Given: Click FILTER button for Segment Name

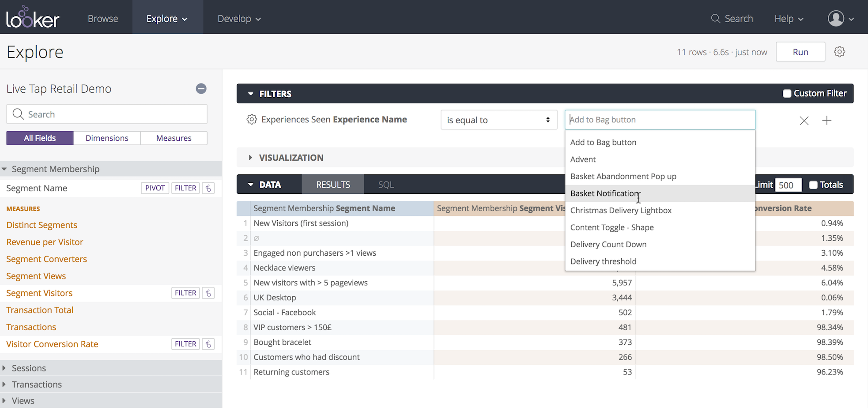Looking at the screenshot, I should coord(185,188).
